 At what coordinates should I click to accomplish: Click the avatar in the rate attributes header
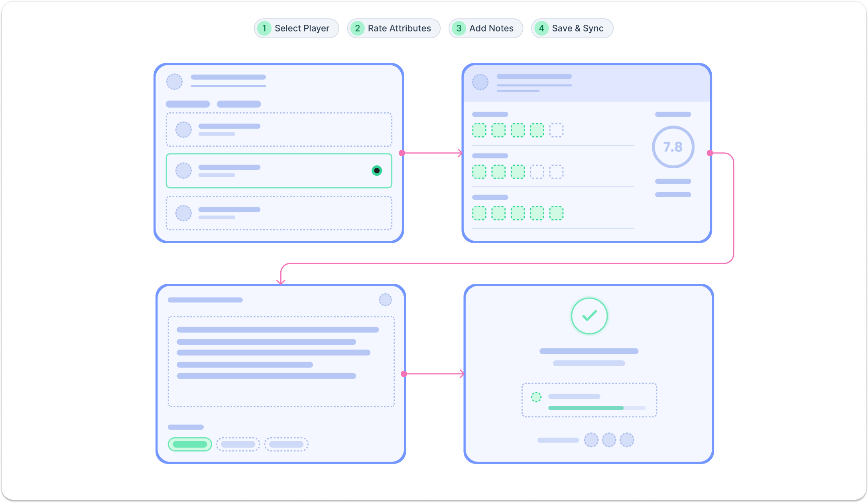click(x=480, y=82)
